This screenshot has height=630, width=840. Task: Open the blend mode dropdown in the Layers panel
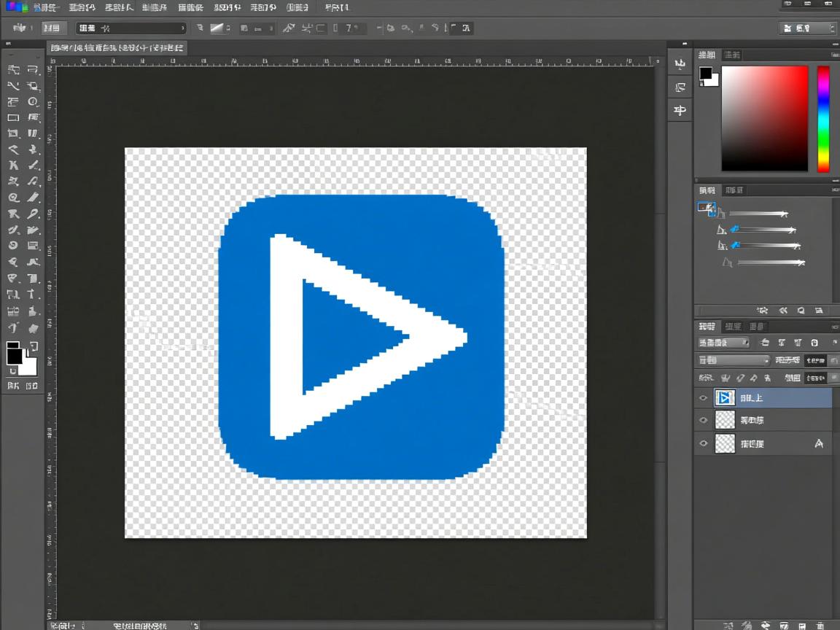tap(733, 360)
